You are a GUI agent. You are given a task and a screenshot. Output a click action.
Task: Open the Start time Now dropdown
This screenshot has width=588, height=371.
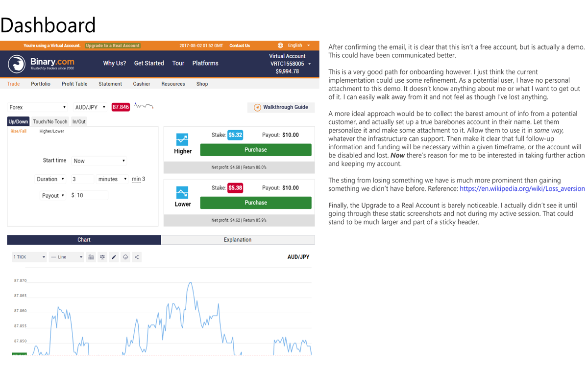[99, 161]
